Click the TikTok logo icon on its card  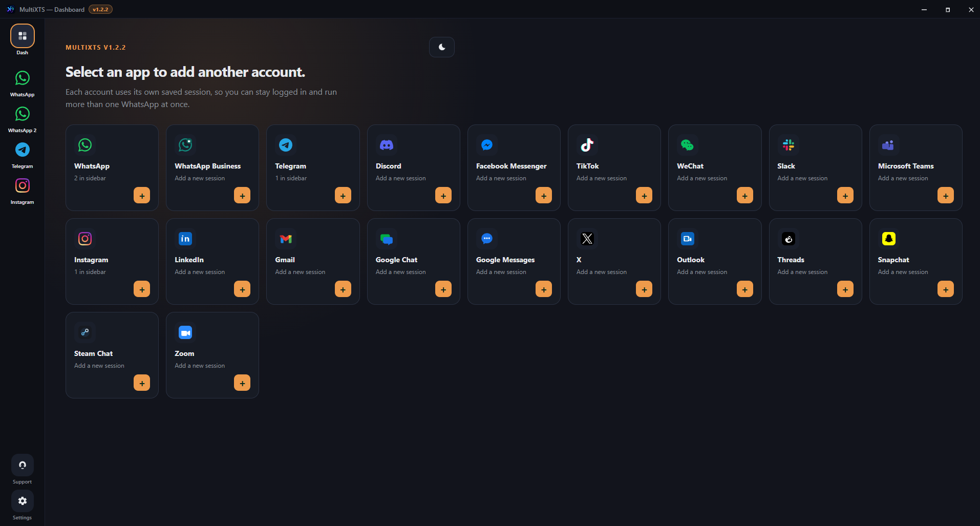(587, 145)
